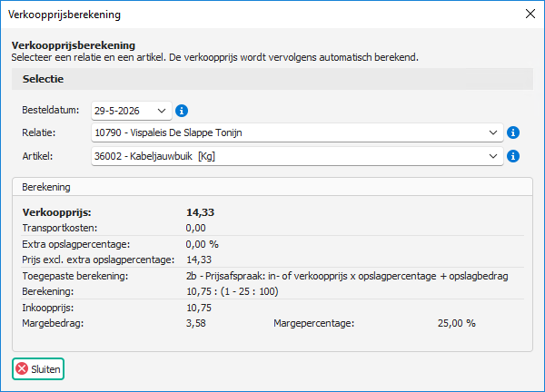Click the Artikel label
This screenshot has width=545, height=392.
(37, 156)
